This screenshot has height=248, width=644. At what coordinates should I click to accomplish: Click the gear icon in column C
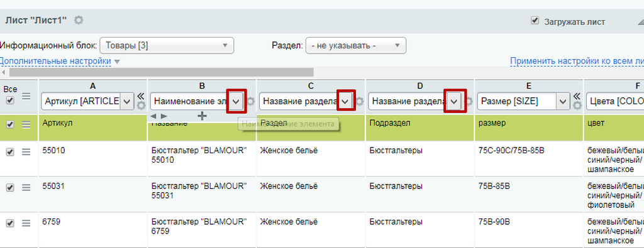click(x=360, y=101)
